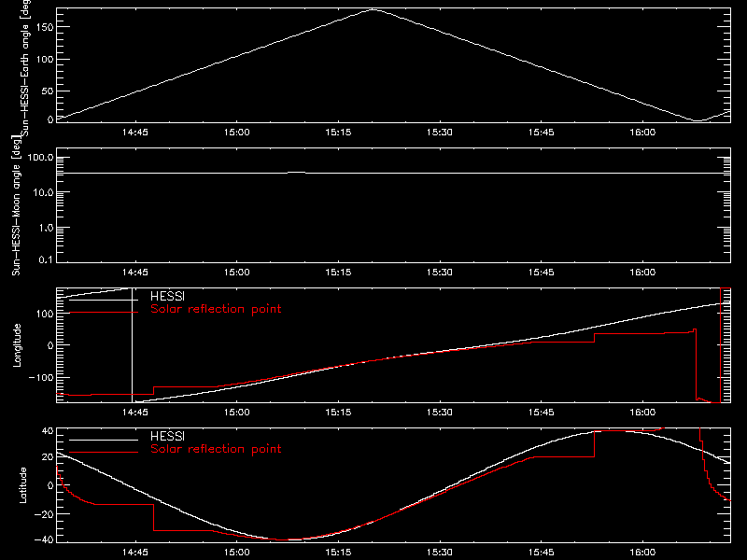This screenshot has height=560, width=747.
Task: Click red legend line sample in Latitude plot
Action: (104, 453)
